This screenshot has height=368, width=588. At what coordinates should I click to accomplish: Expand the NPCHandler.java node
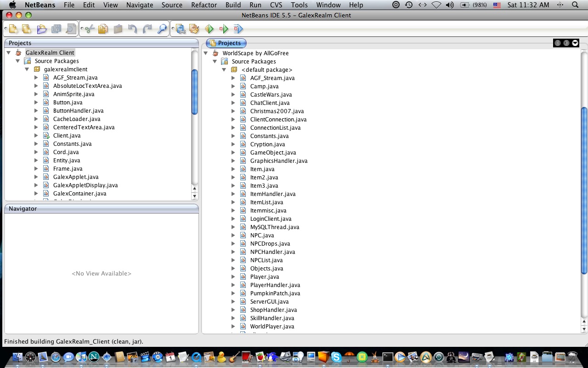pyautogui.click(x=233, y=252)
